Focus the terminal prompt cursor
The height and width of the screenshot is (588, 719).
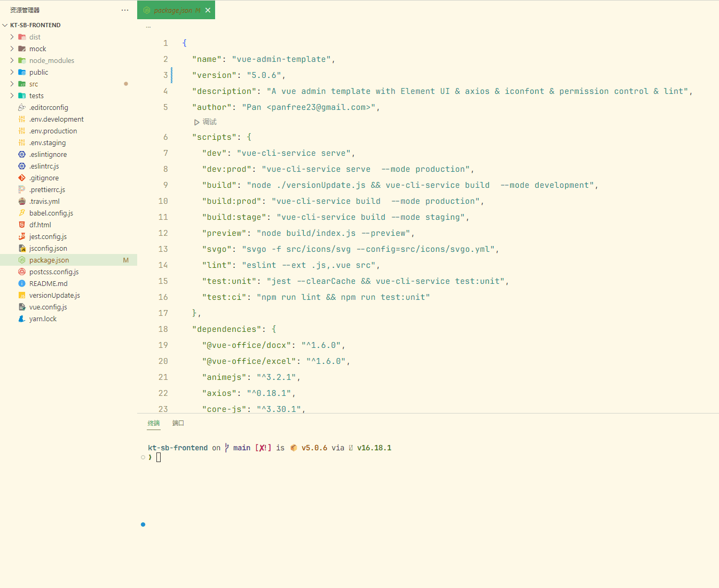tap(159, 457)
